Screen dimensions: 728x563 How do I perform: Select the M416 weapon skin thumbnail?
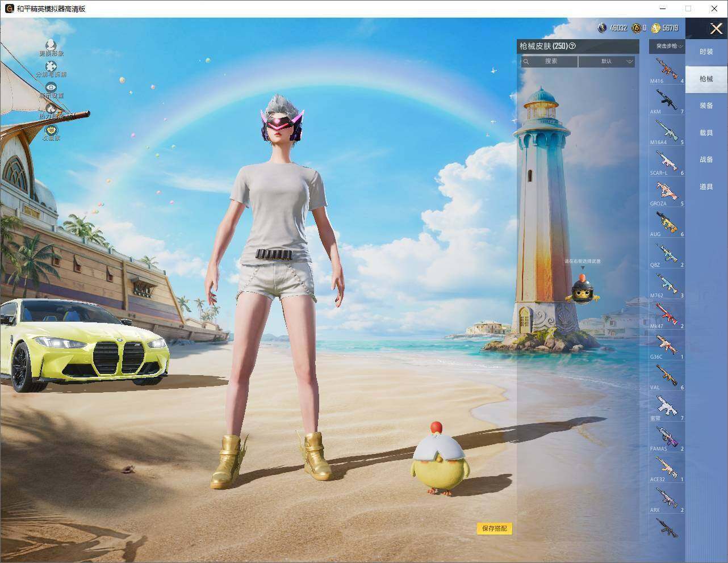click(x=667, y=70)
